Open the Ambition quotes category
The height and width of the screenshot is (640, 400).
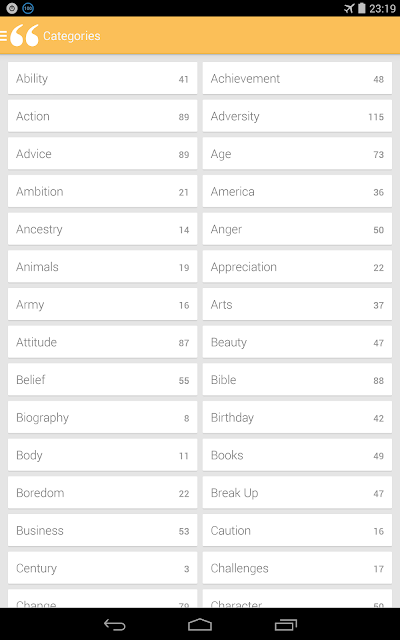(x=102, y=191)
